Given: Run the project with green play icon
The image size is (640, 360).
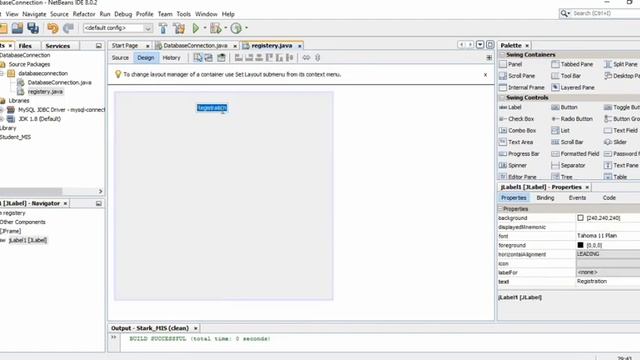Looking at the screenshot, I should pos(196,28).
